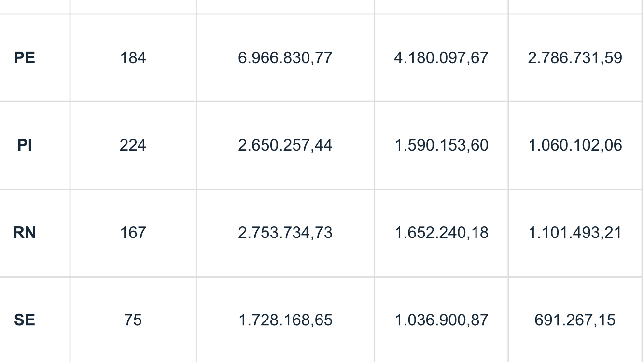Select the value 691.267,15
This screenshot has width=644, height=362.
(575, 320)
